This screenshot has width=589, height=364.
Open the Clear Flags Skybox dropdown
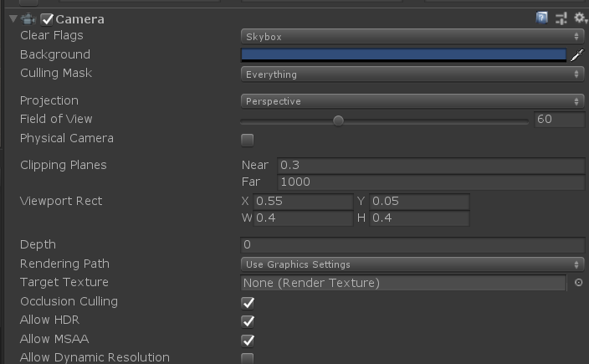click(412, 37)
